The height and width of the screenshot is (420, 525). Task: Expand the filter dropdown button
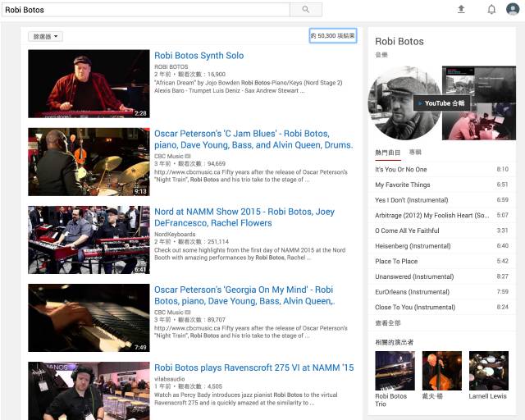(x=45, y=37)
